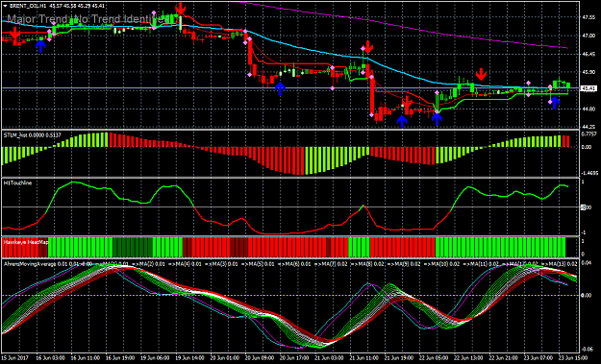Click the 44.80 price axis label

click(x=588, y=109)
